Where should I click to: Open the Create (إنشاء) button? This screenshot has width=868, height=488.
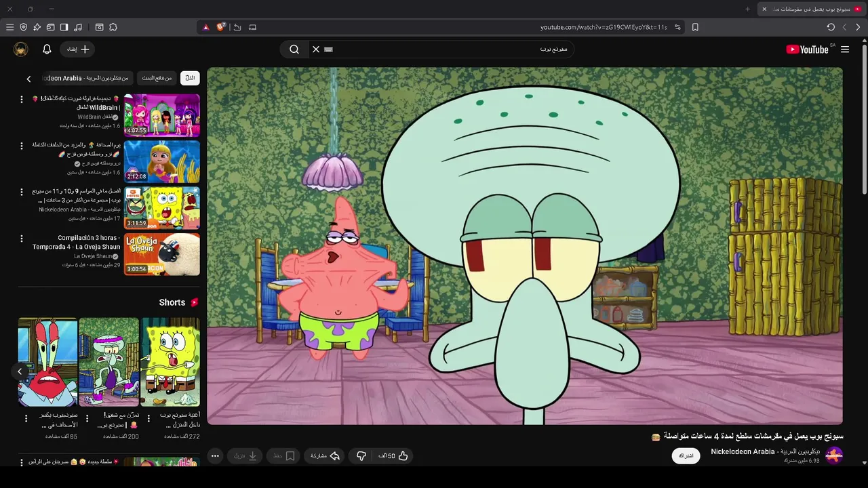tap(77, 49)
